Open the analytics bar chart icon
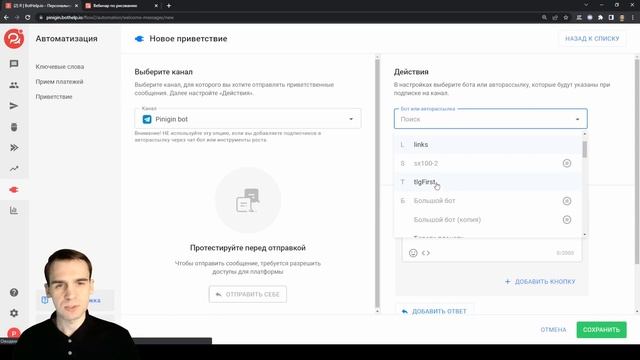Image resolution: width=640 pixels, height=360 pixels. click(x=14, y=211)
